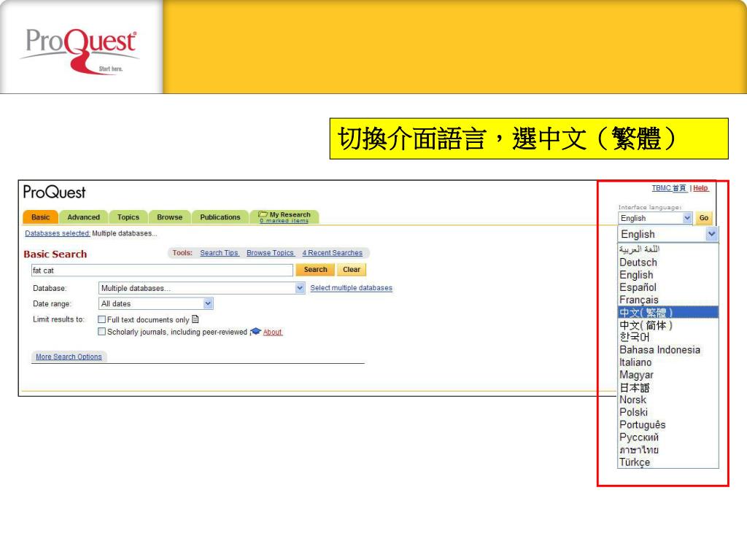Open 4 Recent Searches link

332,253
